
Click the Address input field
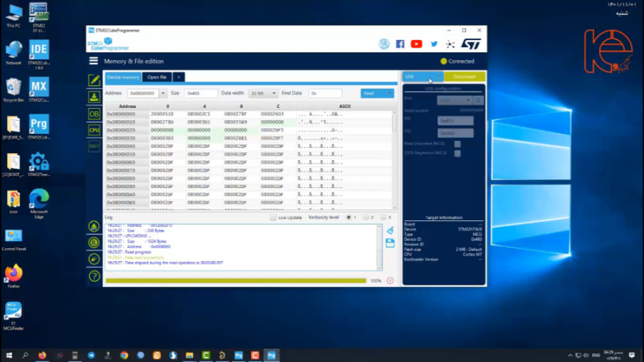[143, 94]
